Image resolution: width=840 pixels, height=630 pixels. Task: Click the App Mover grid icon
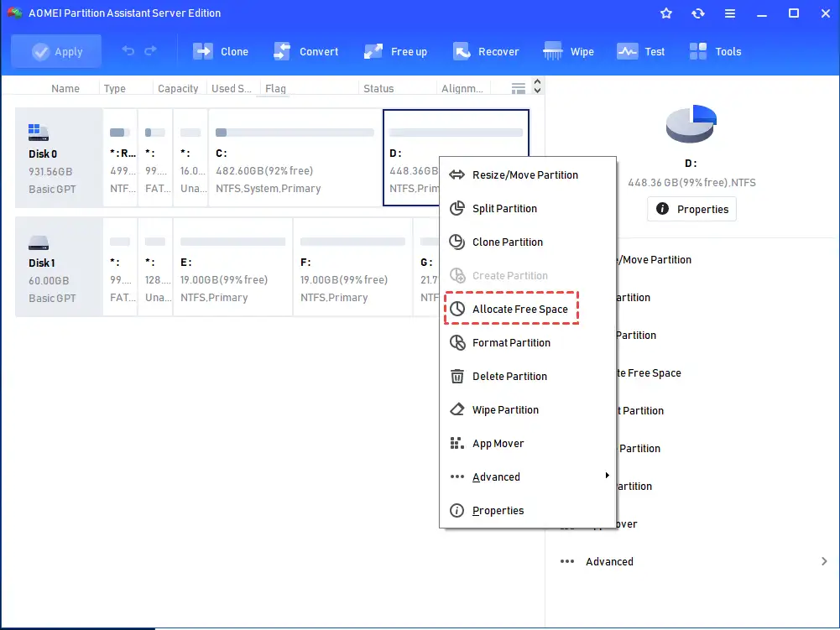point(457,444)
